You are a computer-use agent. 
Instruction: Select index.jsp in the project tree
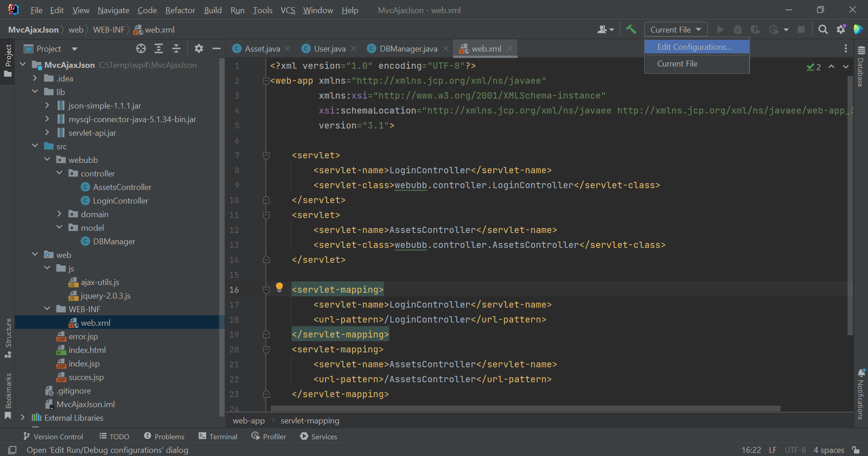(84, 364)
